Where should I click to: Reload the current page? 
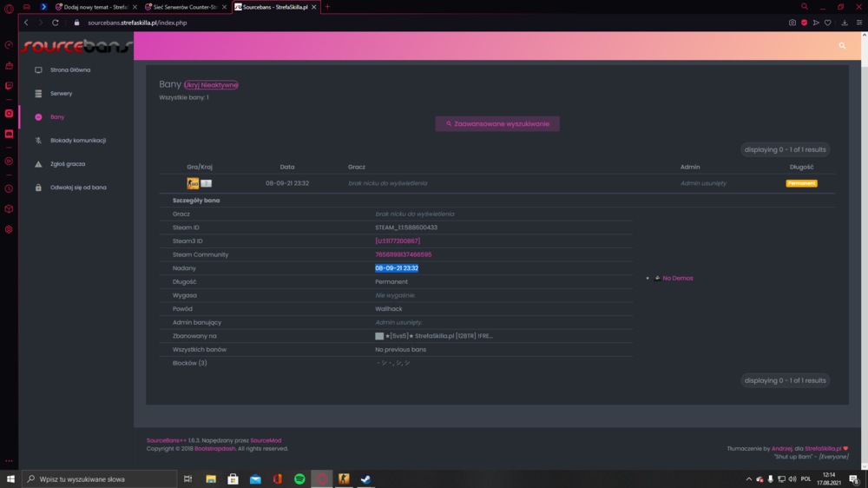(56, 23)
